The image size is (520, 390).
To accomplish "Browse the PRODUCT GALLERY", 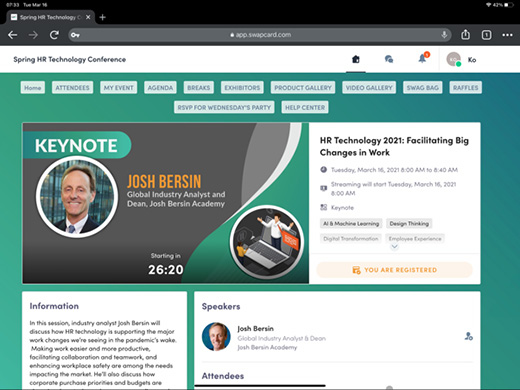I will pos(303,88).
